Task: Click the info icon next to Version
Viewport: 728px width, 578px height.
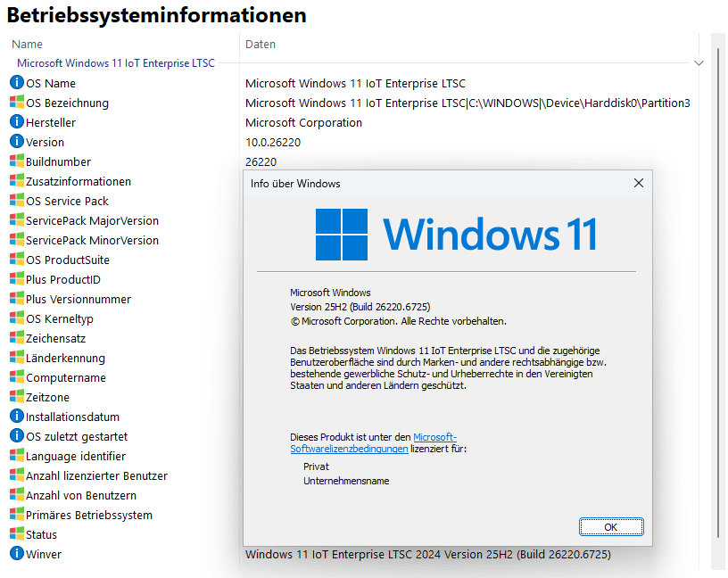Action: point(17,141)
